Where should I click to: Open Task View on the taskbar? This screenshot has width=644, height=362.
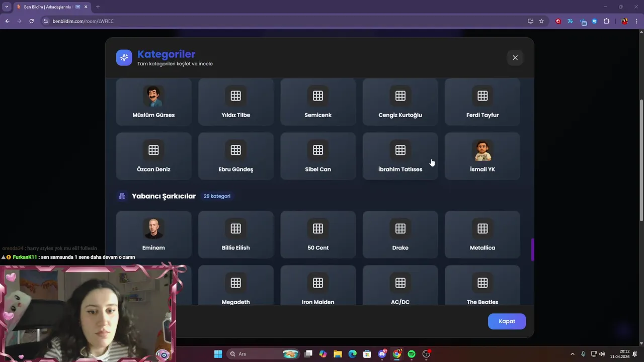click(x=308, y=354)
